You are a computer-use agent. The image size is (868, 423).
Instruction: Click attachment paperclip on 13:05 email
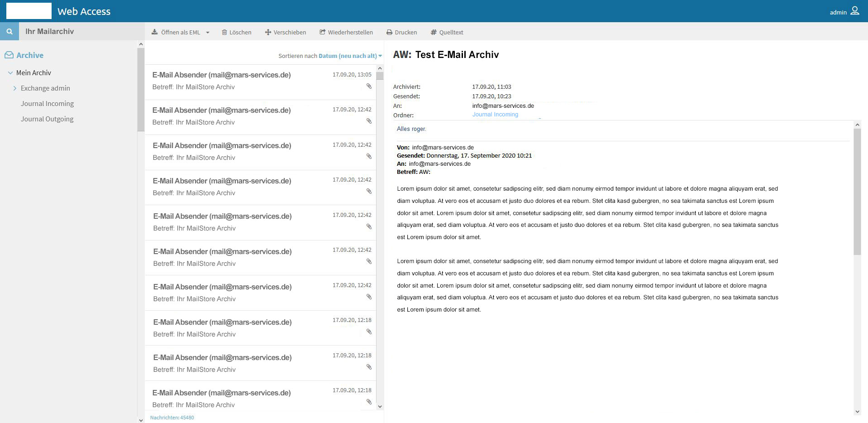tap(369, 86)
